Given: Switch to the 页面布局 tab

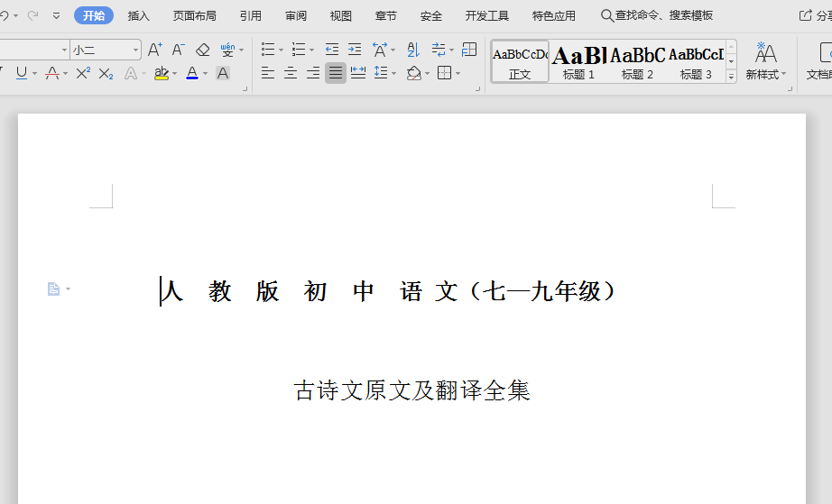Looking at the screenshot, I should [194, 15].
